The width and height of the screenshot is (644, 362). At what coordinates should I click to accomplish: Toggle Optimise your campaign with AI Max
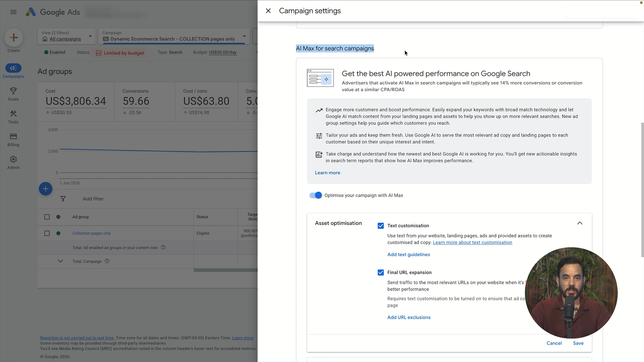[316, 195]
